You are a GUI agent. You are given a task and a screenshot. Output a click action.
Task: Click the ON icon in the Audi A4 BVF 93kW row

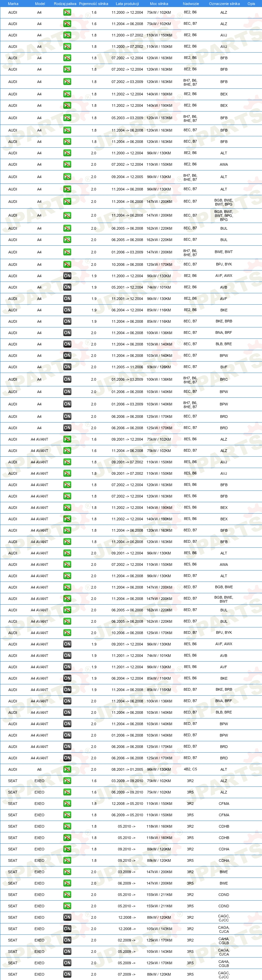tap(67, 367)
